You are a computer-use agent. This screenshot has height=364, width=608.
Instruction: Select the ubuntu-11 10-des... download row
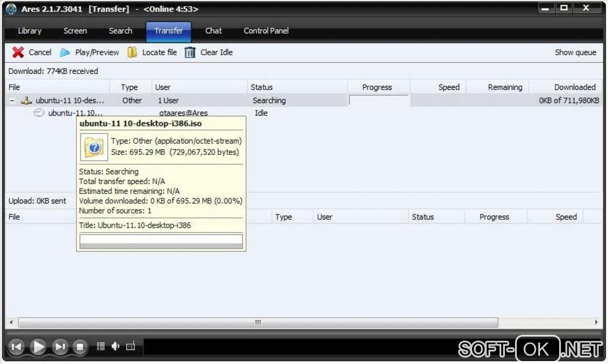click(x=303, y=101)
